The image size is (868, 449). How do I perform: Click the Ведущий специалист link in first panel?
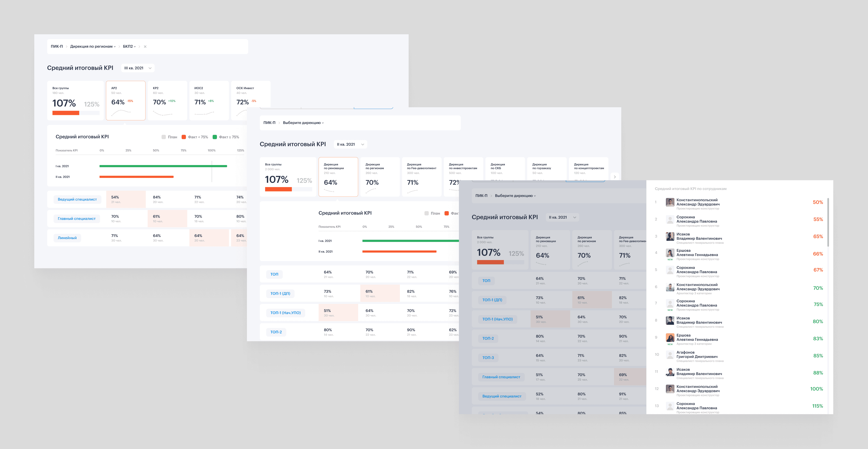pyautogui.click(x=77, y=199)
